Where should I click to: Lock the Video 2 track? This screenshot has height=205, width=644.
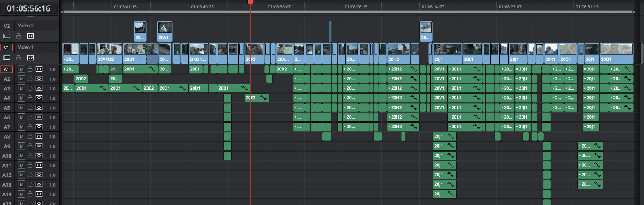coord(19,36)
